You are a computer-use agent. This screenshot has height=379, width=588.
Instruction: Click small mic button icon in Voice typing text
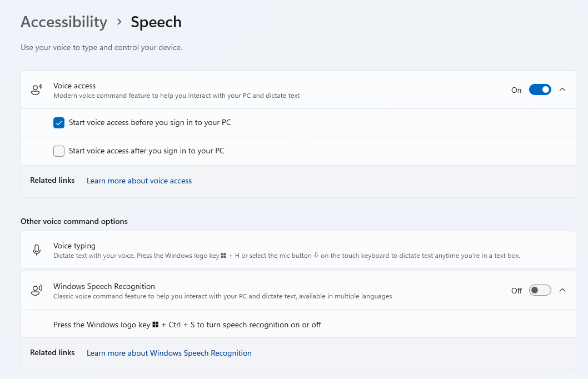pyautogui.click(x=316, y=256)
